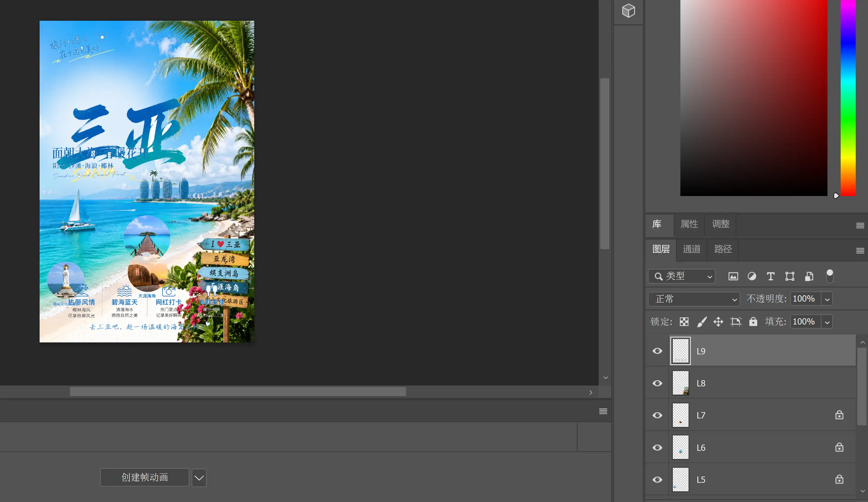Image resolution: width=868 pixels, height=502 pixels.
Task: Pick a hue on the color spectrum bar
Action: (848, 98)
